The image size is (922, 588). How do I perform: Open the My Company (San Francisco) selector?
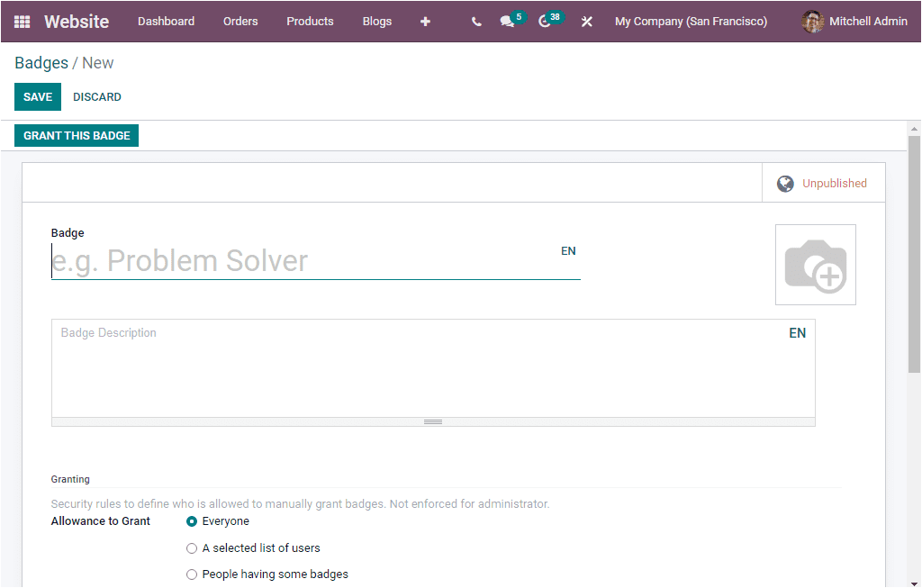(x=691, y=21)
